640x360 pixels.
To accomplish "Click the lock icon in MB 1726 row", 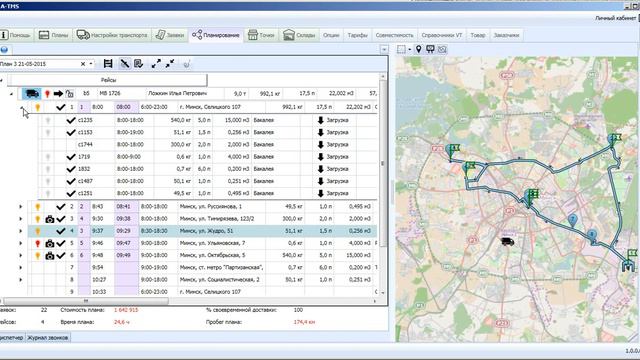I will (70, 94).
